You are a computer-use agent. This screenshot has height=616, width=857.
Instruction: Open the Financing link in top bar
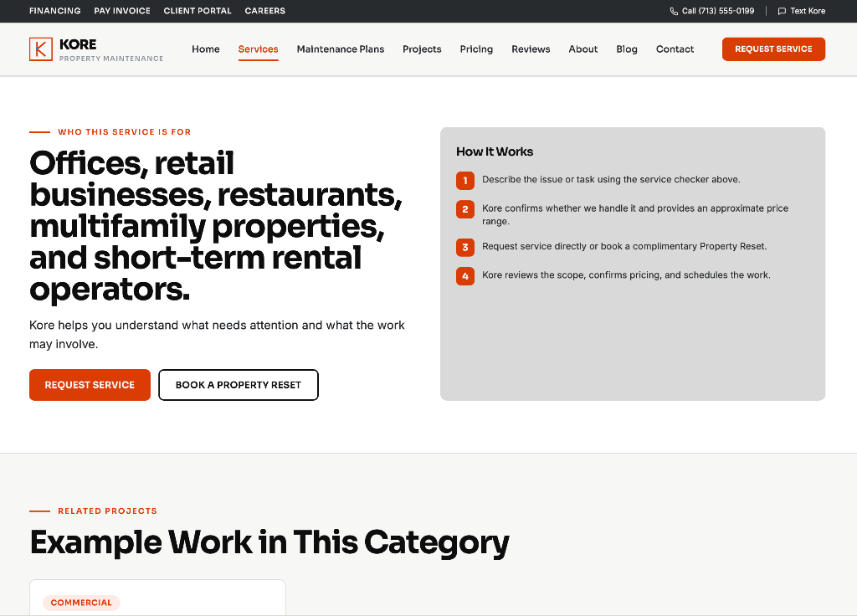54,11
